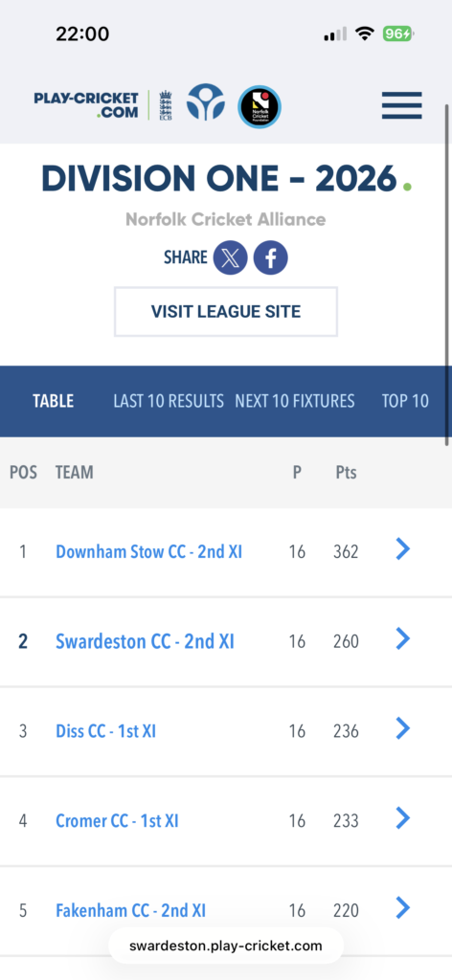Switch to the Next 10 Fixtures tab

(x=294, y=401)
